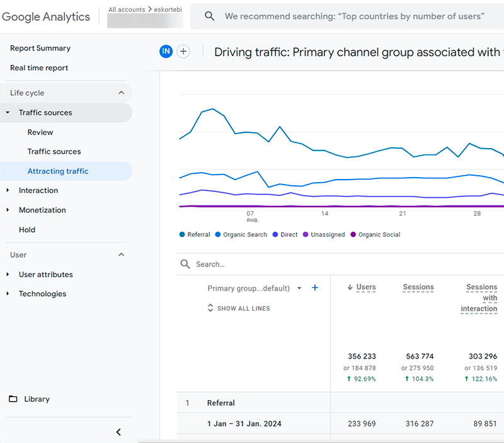
Task: Collapse the sidebar with the left chevron
Action: point(118,432)
